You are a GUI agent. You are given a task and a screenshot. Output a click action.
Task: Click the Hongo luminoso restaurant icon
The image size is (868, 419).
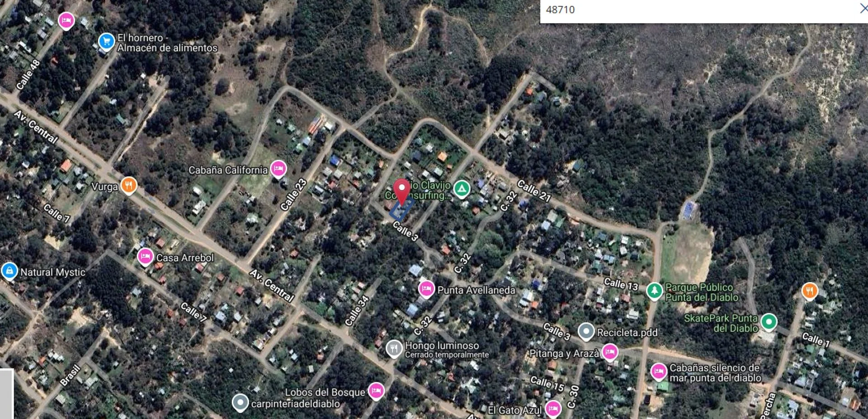click(x=394, y=348)
